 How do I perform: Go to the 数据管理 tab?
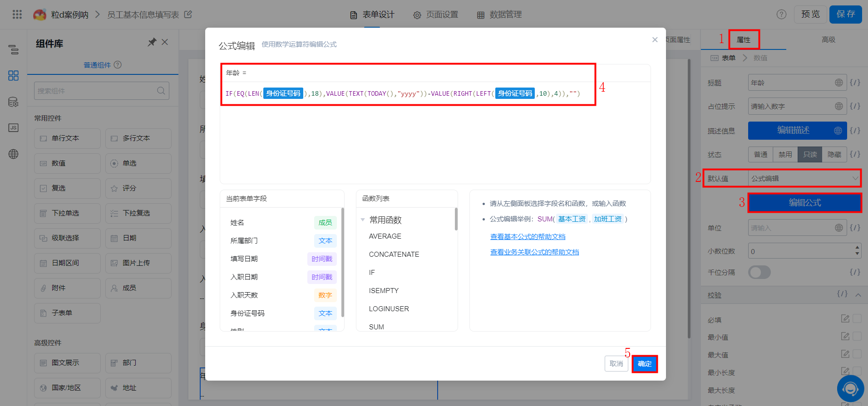click(499, 15)
